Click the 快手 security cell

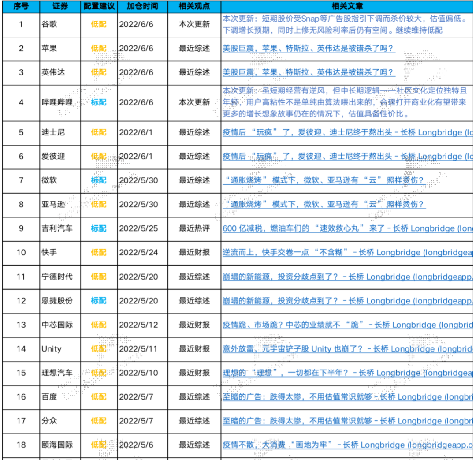point(60,253)
